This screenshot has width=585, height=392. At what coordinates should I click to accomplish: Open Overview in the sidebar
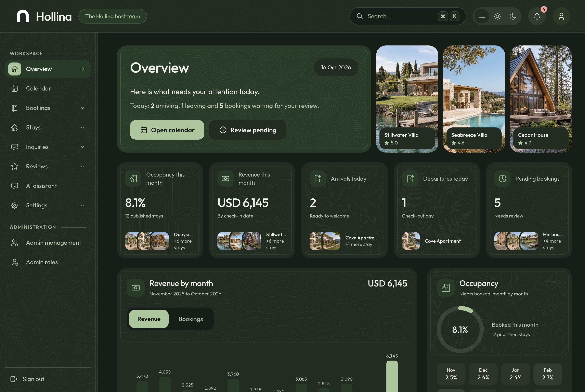[x=48, y=69]
